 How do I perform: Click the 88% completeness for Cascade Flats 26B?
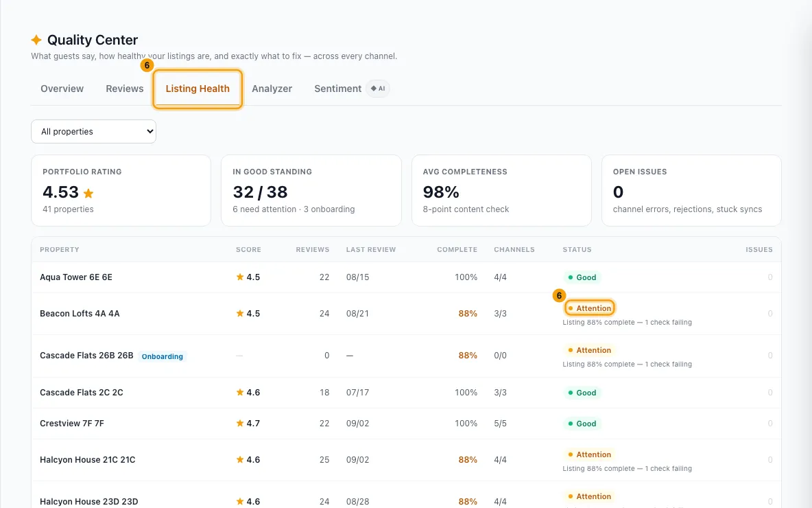468,356
